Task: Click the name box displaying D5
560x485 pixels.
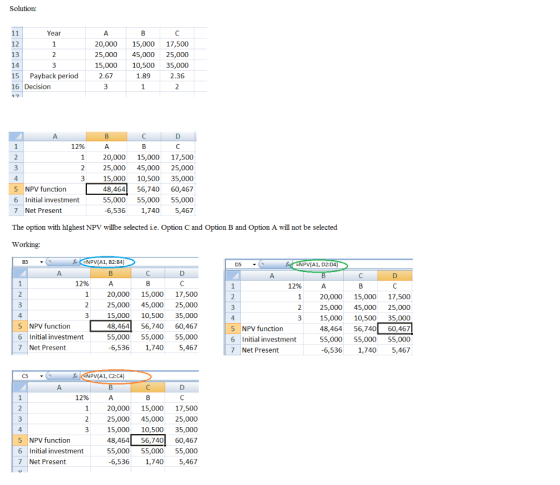Action: 239,265
